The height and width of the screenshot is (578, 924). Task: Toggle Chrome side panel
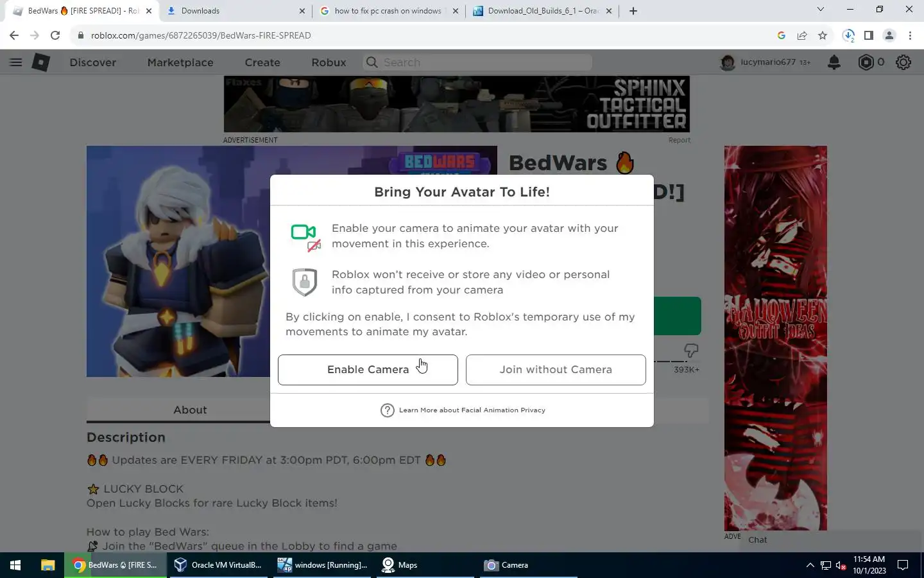click(x=869, y=35)
